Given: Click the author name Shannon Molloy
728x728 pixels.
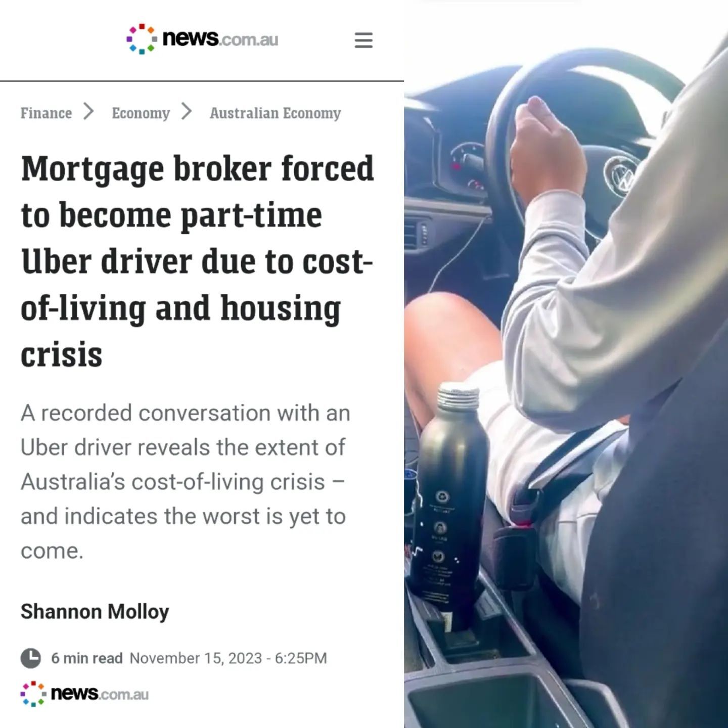Looking at the screenshot, I should point(95,612).
